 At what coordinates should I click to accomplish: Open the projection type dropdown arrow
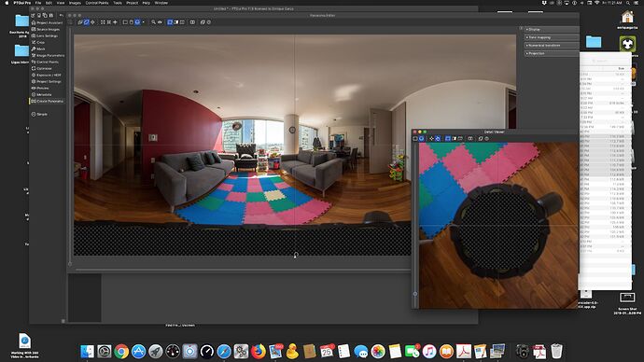click(x=143, y=22)
